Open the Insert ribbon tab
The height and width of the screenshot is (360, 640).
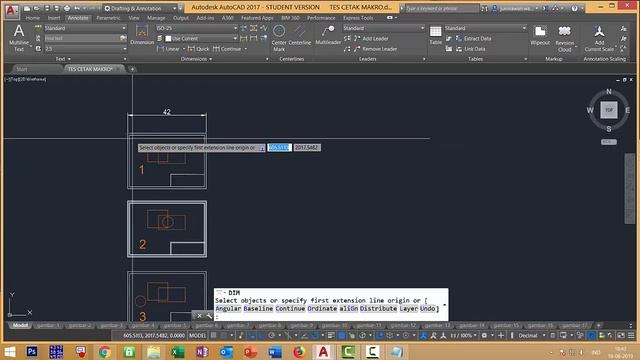coord(54,18)
